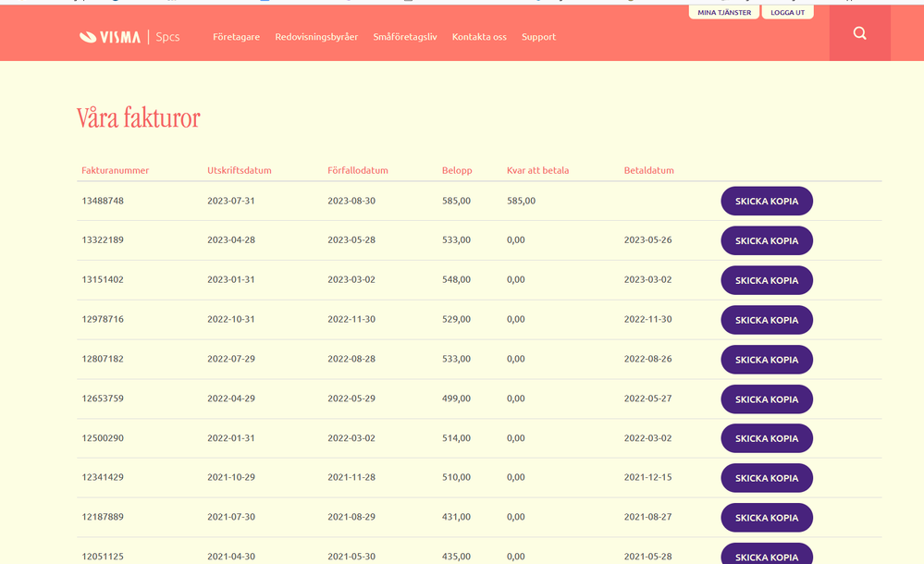The width and height of the screenshot is (924, 564).
Task: Send copy of invoice 13151402
Action: coord(767,280)
